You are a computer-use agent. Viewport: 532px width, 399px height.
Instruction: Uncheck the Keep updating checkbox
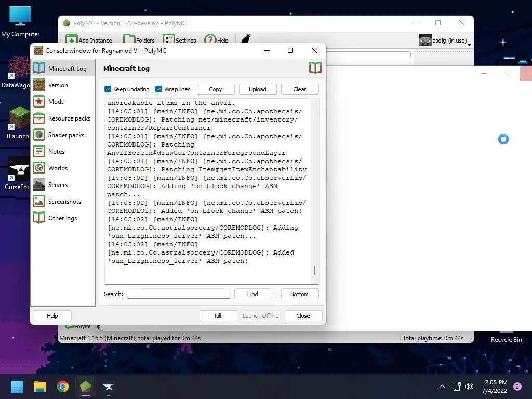[108, 89]
